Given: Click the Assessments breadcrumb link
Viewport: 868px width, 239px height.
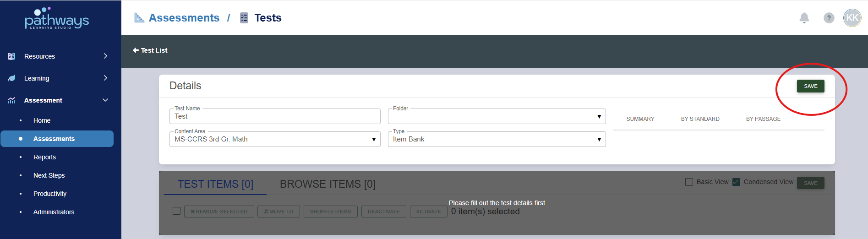Looking at the screenshot, I should pyautogui.click(x=184, y=18).
